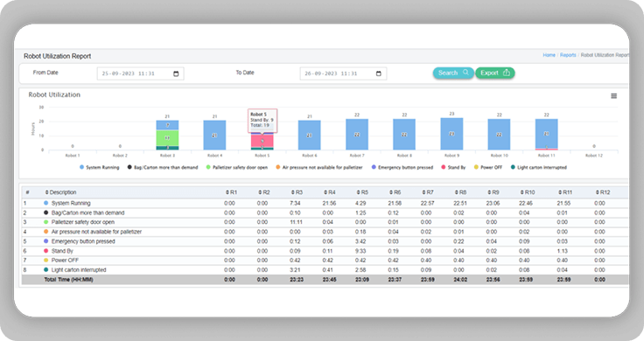This screenshot has width=644, height=341.
Task: Select Emergency button pressed row label
Action: tap(83, 241)
